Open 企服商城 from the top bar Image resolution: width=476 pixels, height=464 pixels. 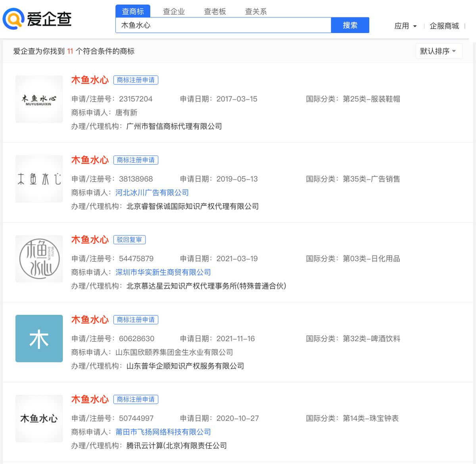tap(444, 26)
